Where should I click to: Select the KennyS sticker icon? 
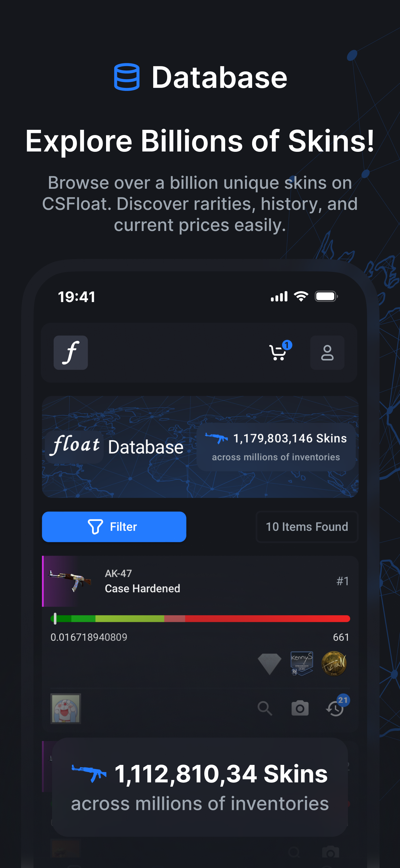302,663
